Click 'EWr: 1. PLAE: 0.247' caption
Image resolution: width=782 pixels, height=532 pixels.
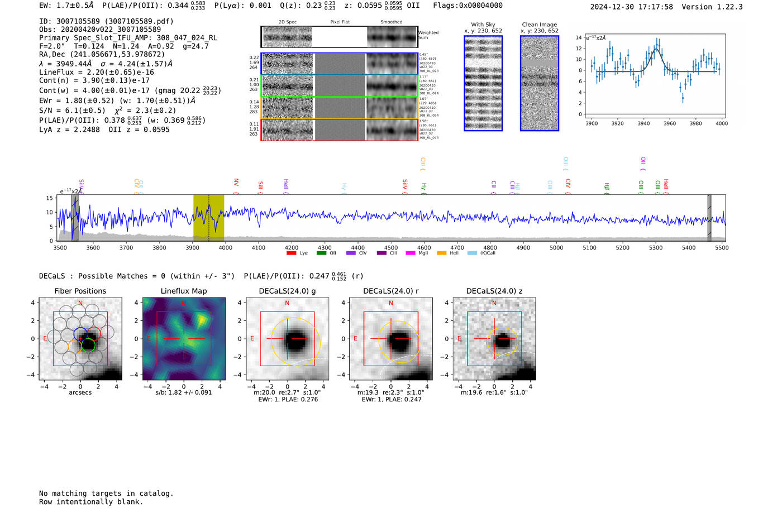[x=392, y=400]
